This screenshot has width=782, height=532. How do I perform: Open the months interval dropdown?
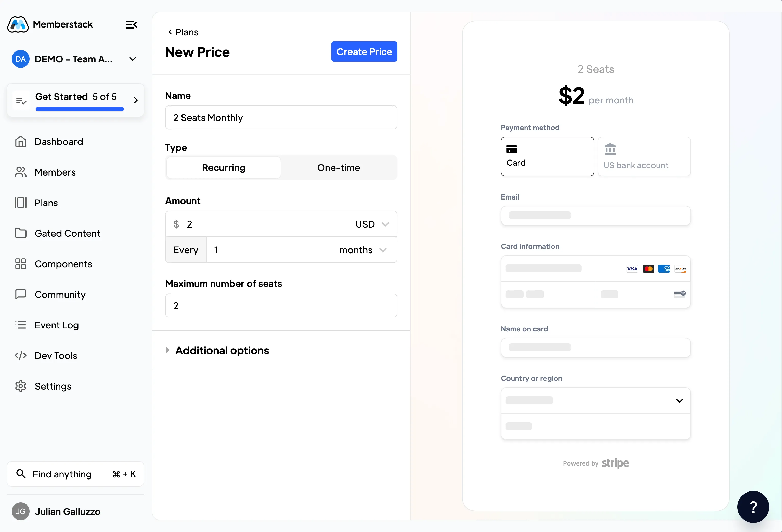pos(362,250)
